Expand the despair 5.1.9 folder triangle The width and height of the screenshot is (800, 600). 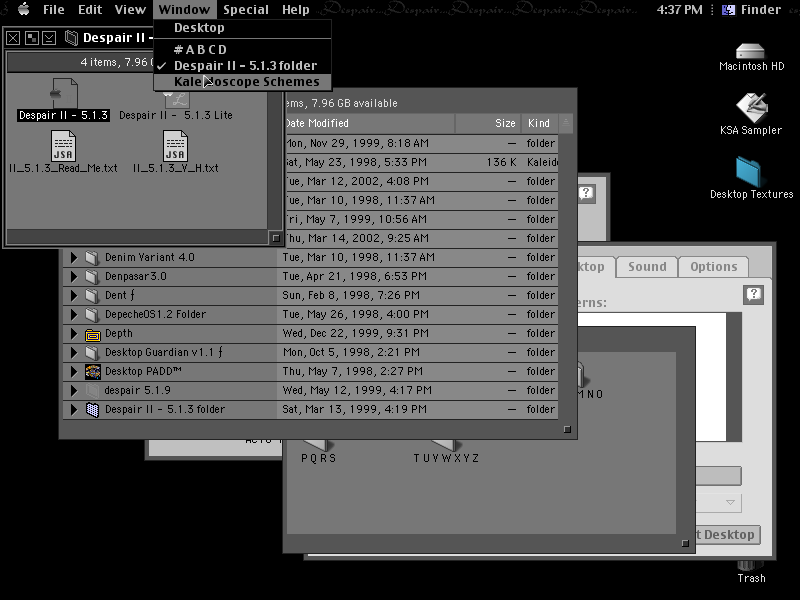[x=74, y=390]
